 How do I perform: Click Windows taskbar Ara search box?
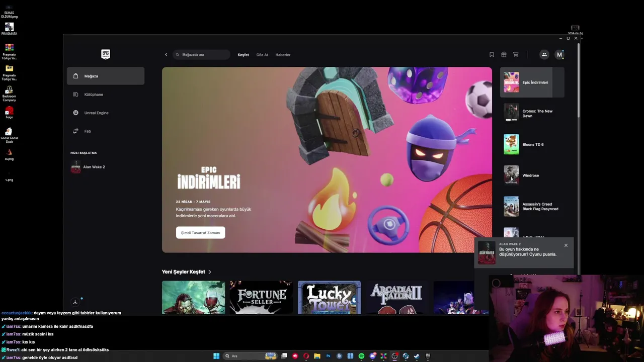[251, 356]
